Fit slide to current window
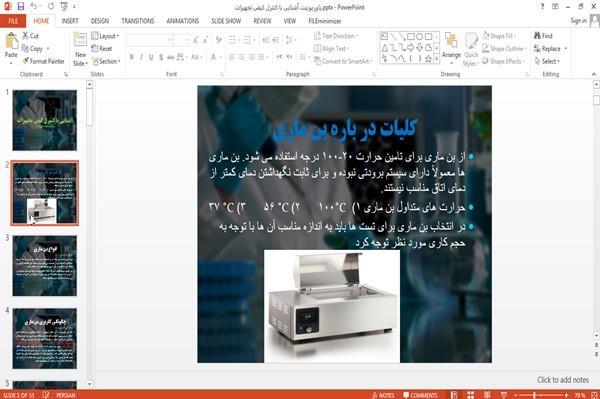 (594, 395)
